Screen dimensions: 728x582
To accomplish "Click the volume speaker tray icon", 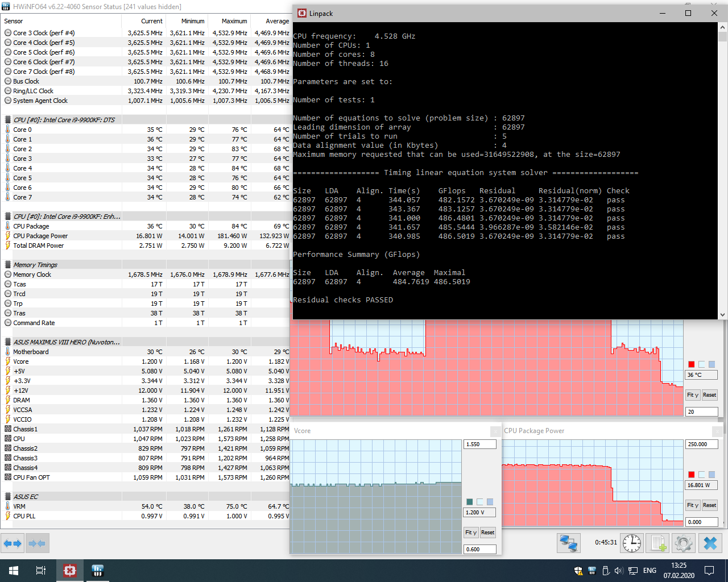I will (619, 571).
